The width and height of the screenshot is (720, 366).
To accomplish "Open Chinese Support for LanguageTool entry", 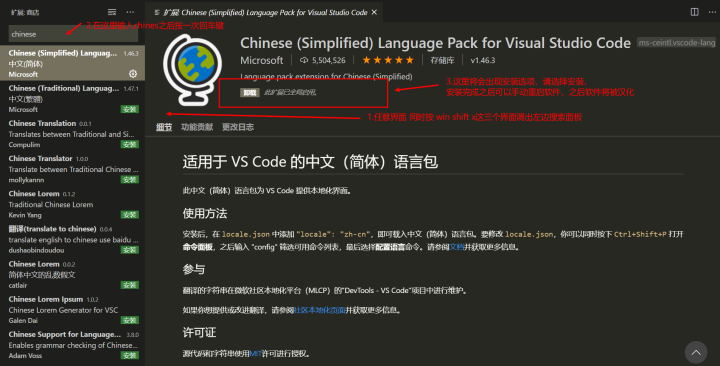I will (x=72, y=344).
